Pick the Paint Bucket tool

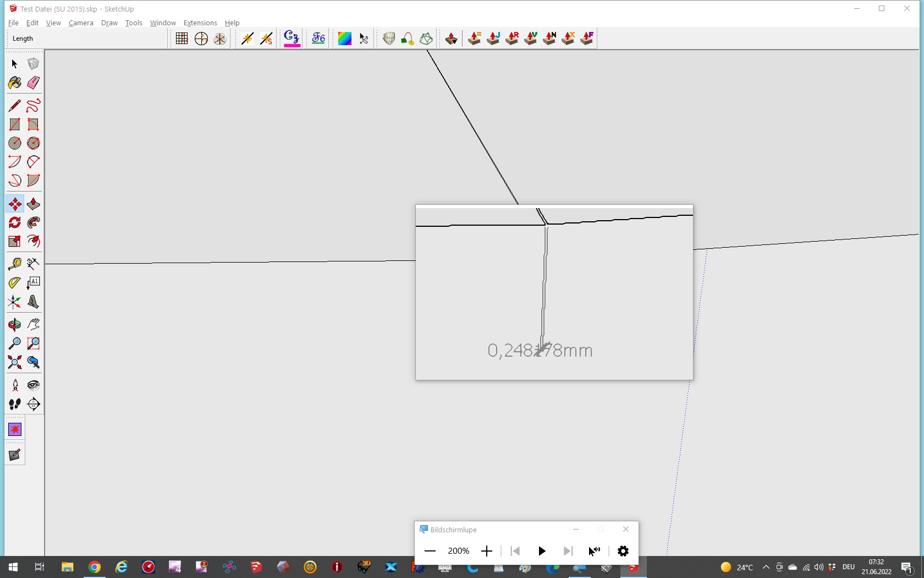[x=15, y=83]
